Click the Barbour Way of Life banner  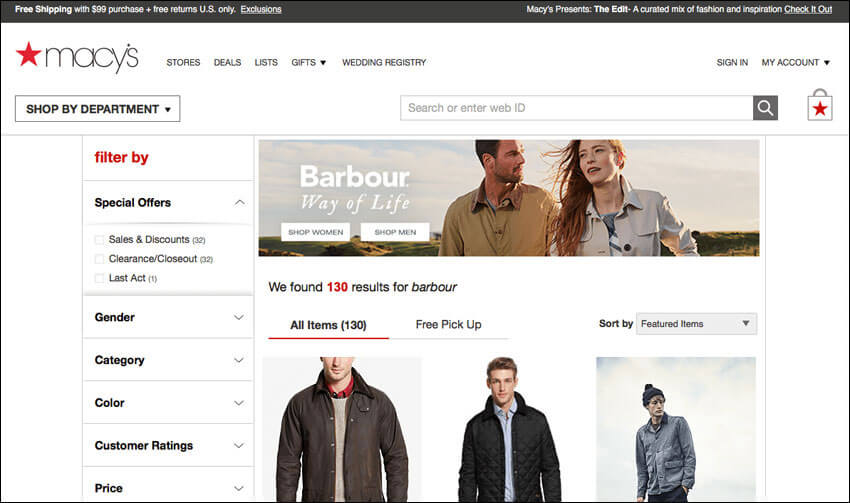click(x=509, y=198)
